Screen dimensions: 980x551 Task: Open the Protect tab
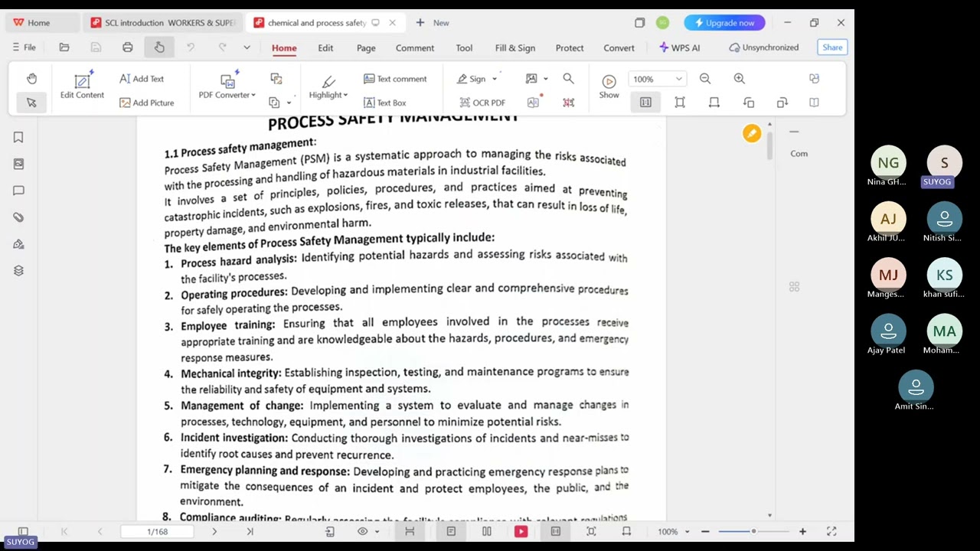coord(570,47)
